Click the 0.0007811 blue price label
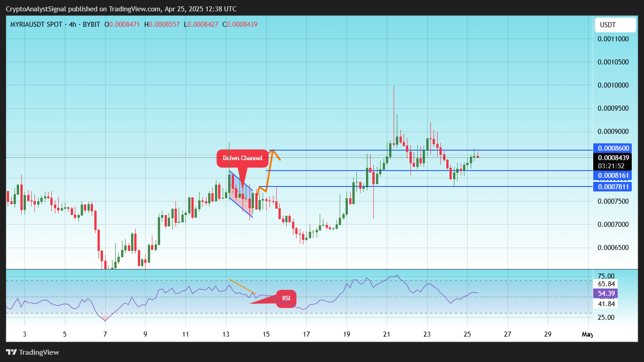The height and width of the screenshot is (362, 644). (x=612, y=186)
